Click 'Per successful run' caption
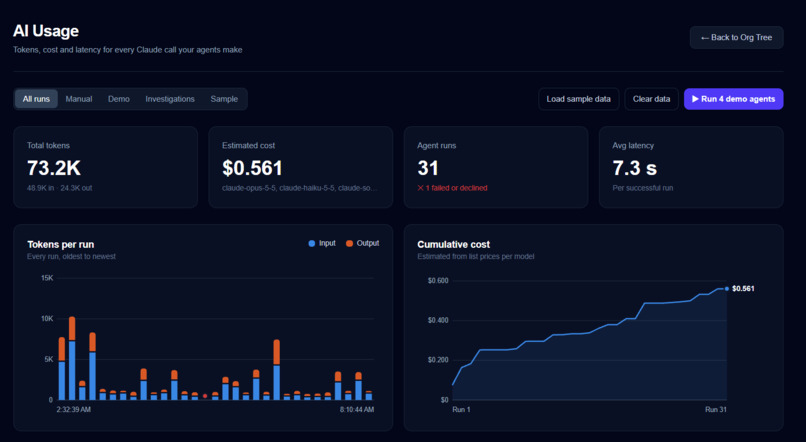806x442 pixels. pyautogui.click(x=643, y=188)
